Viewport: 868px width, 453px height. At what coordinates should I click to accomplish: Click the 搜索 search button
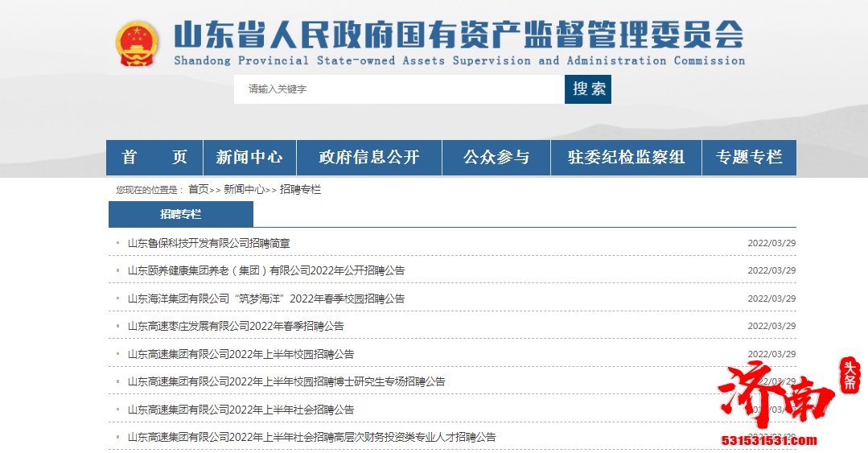point(588,89)
